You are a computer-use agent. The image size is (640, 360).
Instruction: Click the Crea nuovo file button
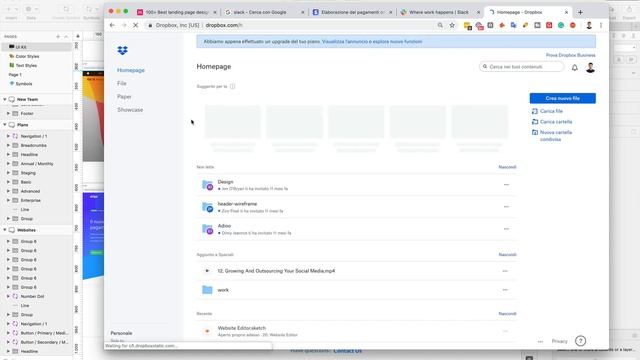[x=562, y=98]
